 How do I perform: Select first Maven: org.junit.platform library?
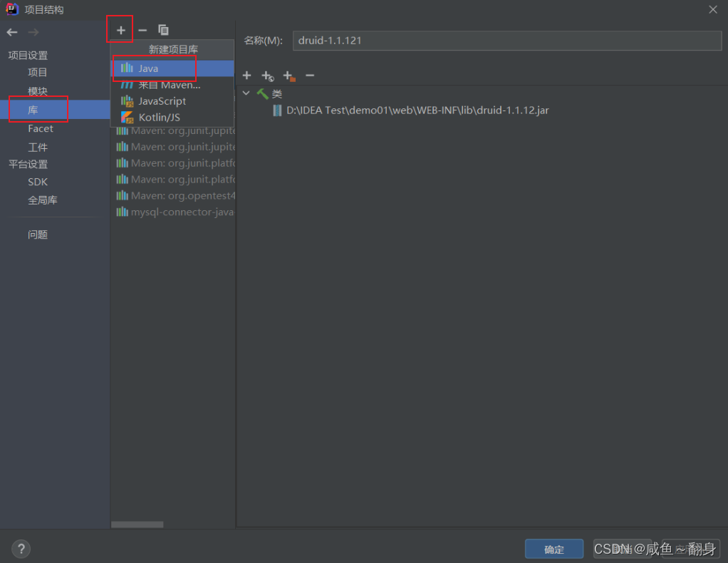tap(175, 163)
